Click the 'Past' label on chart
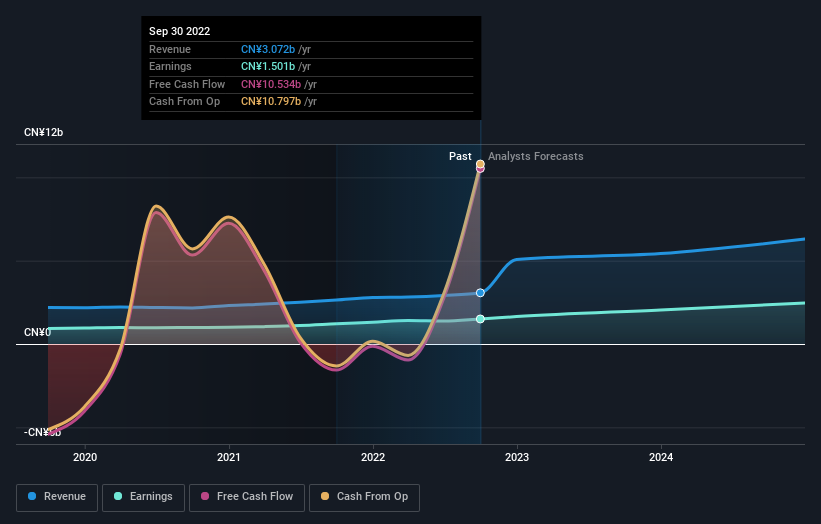Viewport: 821px width, 524px height. point(460,156)
